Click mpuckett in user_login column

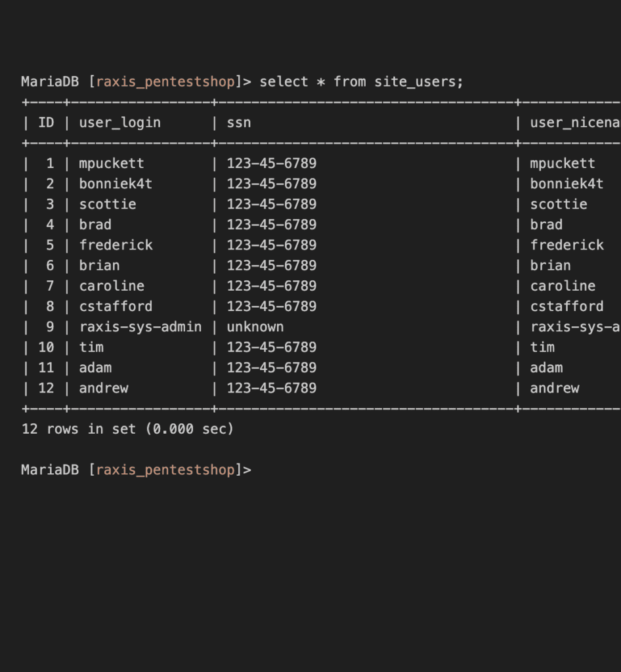coord(112,163)
